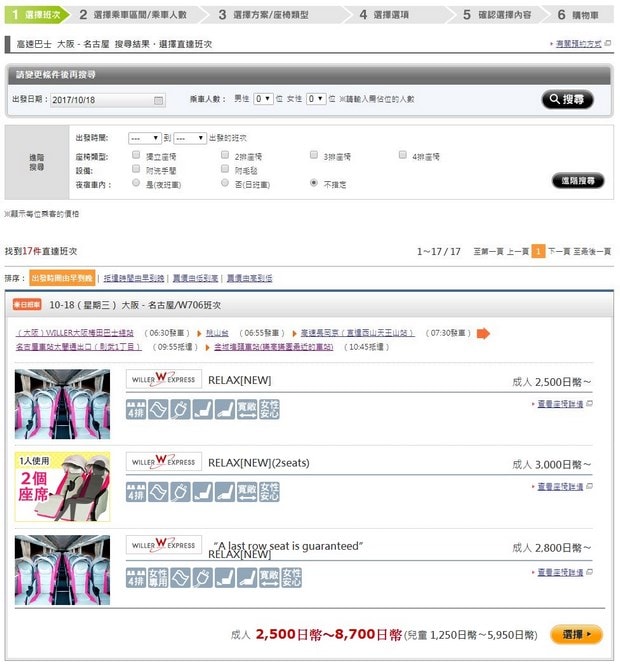Select the 是(夜班車) overnight radio button
The height and width of the screenshot is (670, 620).
(136, 183)
